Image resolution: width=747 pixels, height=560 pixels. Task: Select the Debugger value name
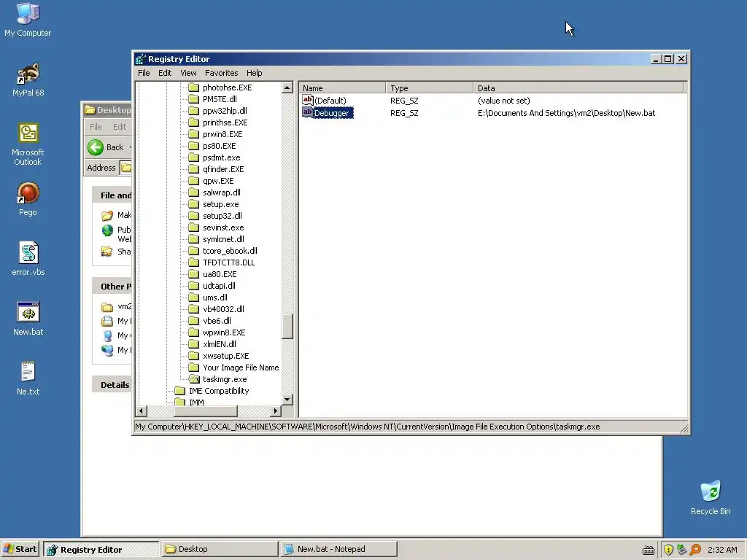pos(333,113)
